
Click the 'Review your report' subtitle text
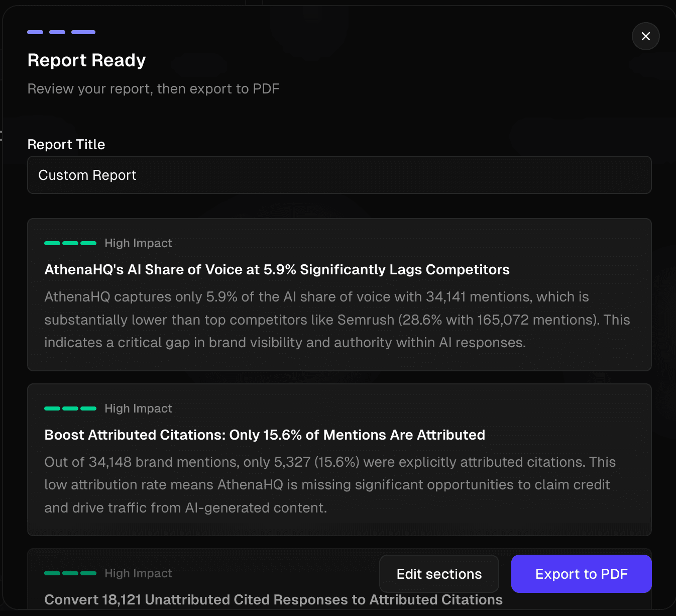[153, 89]
